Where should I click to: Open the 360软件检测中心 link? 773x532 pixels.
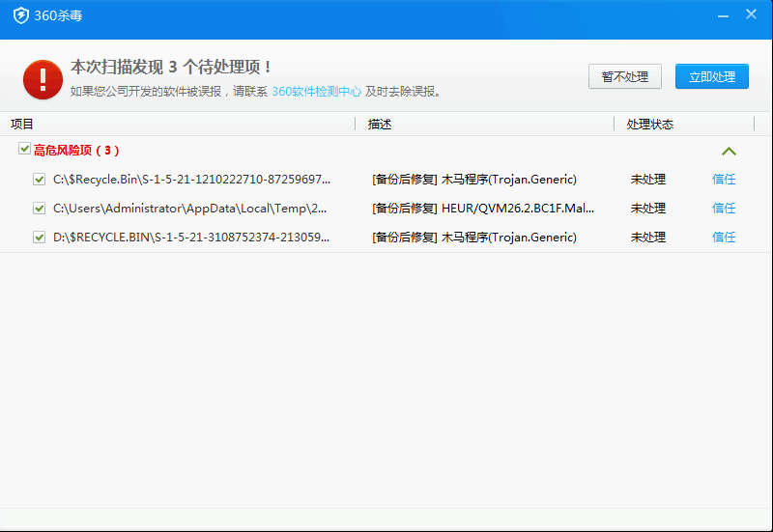coord(317,92)
